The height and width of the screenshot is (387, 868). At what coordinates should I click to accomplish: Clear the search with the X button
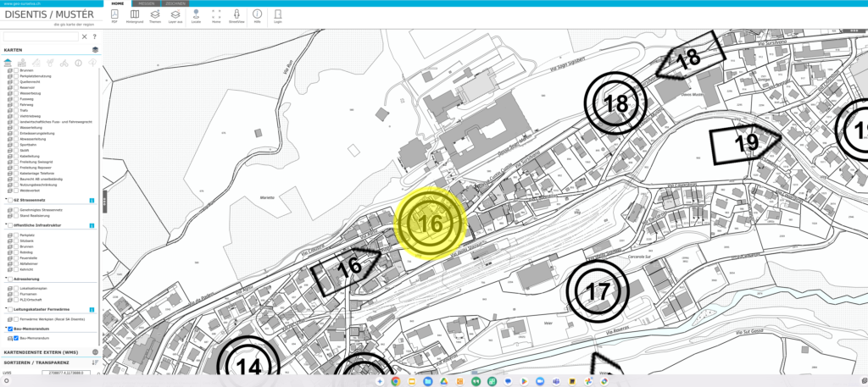[84, 37]
